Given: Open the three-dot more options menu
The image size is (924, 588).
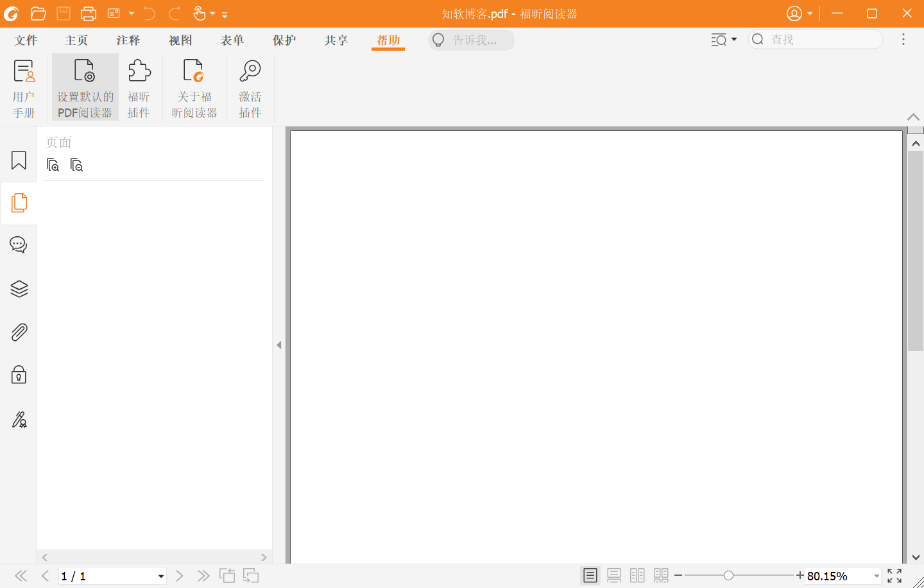Looking at the screenshot, I should 903,39.
